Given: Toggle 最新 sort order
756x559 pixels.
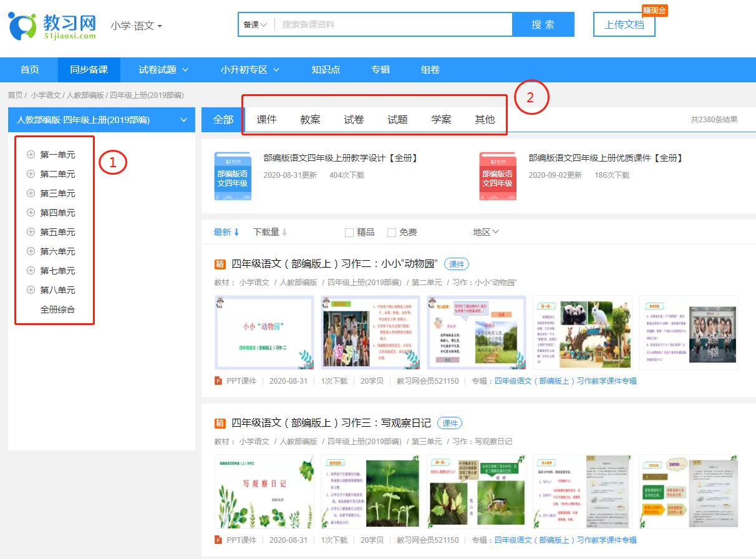Looking at the screenshot, I should 222,231.
